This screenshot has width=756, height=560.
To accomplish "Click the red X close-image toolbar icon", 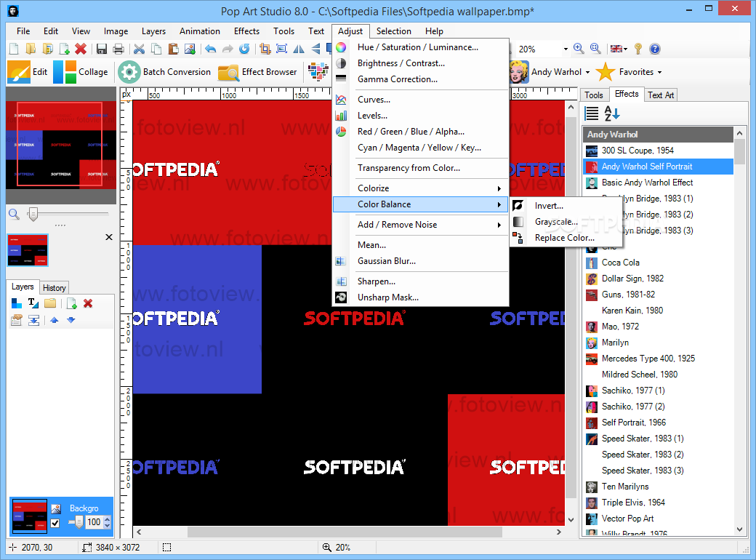I will [x=81, y=49].
